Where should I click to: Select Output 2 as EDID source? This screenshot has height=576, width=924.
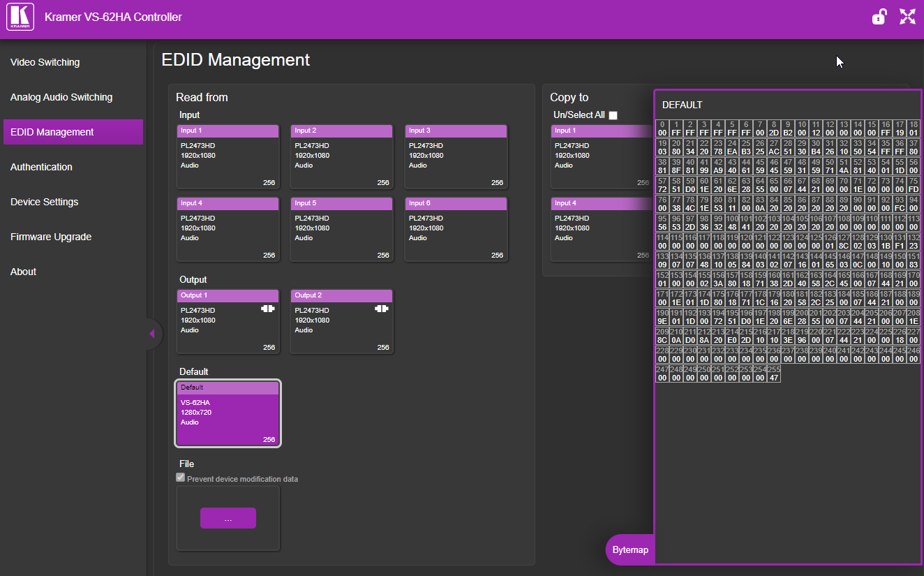tap(342, 321)
